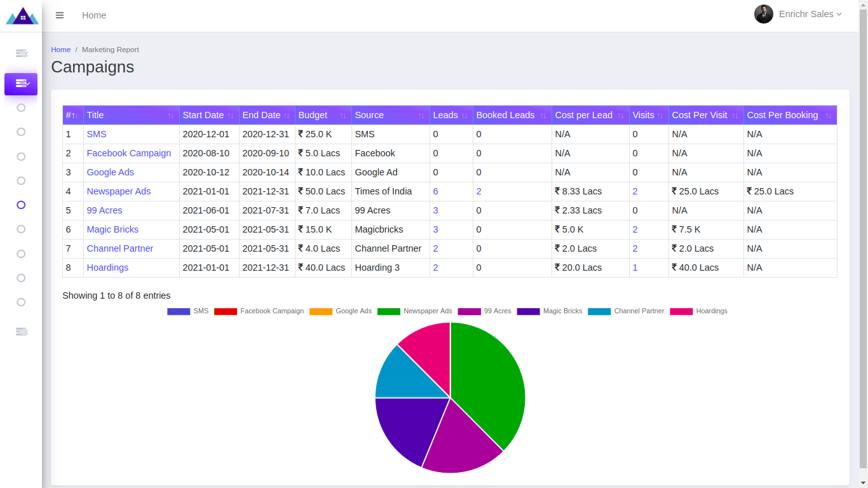Click the '2021-07-31' end date cell
868x488 pixels.
tap(266, 210)
